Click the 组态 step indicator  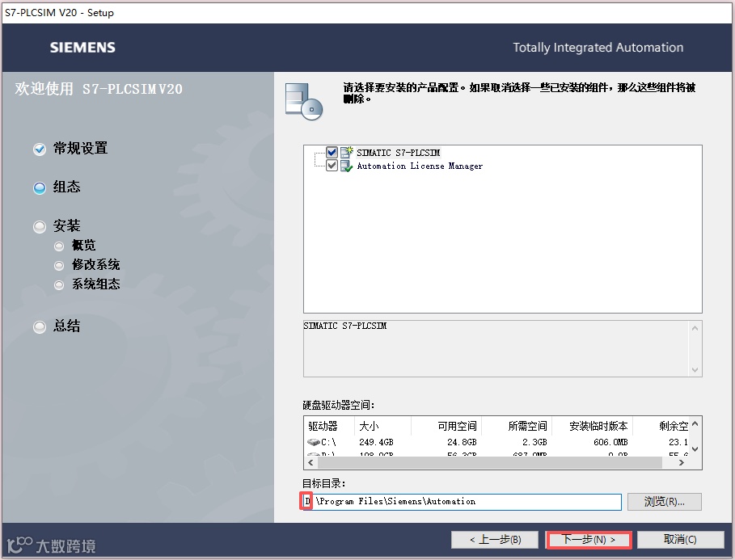[x=40, y=188]
